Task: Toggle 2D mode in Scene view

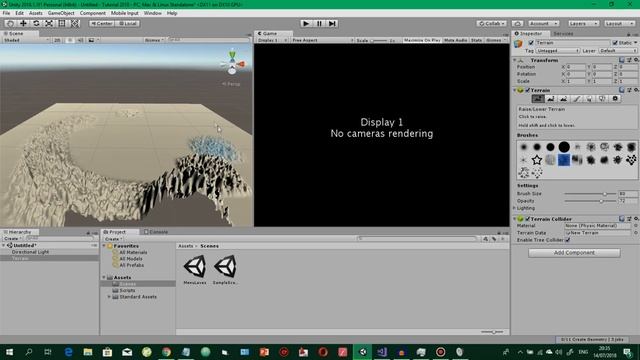Action: 58,40
